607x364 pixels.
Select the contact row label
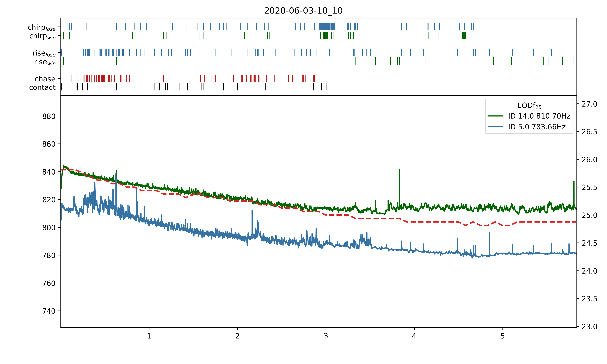42,87
